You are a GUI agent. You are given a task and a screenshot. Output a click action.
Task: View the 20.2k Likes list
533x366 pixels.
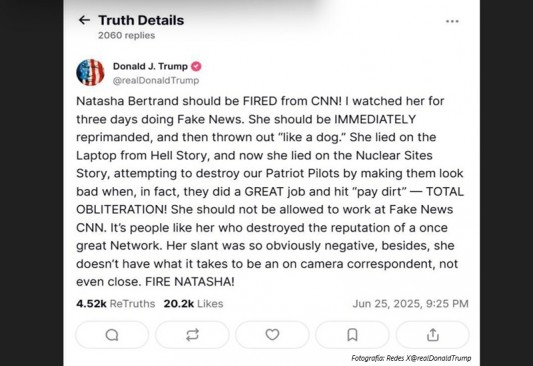[193, 303]
